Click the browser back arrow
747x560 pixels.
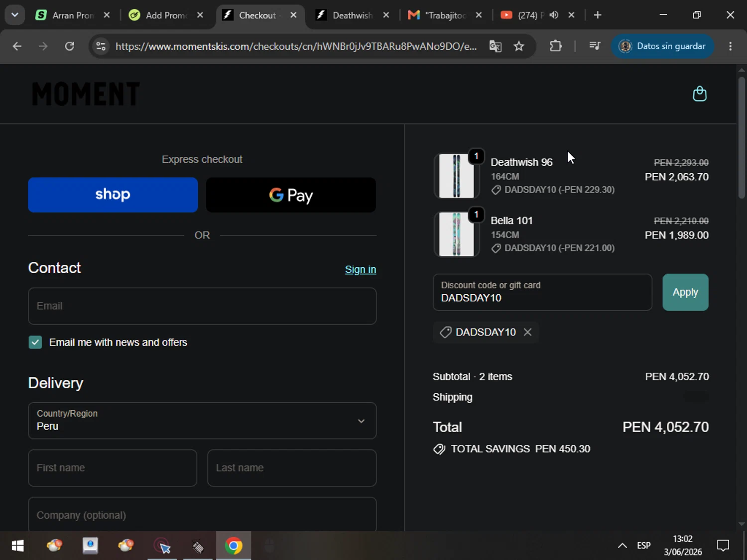coord(17,46)
